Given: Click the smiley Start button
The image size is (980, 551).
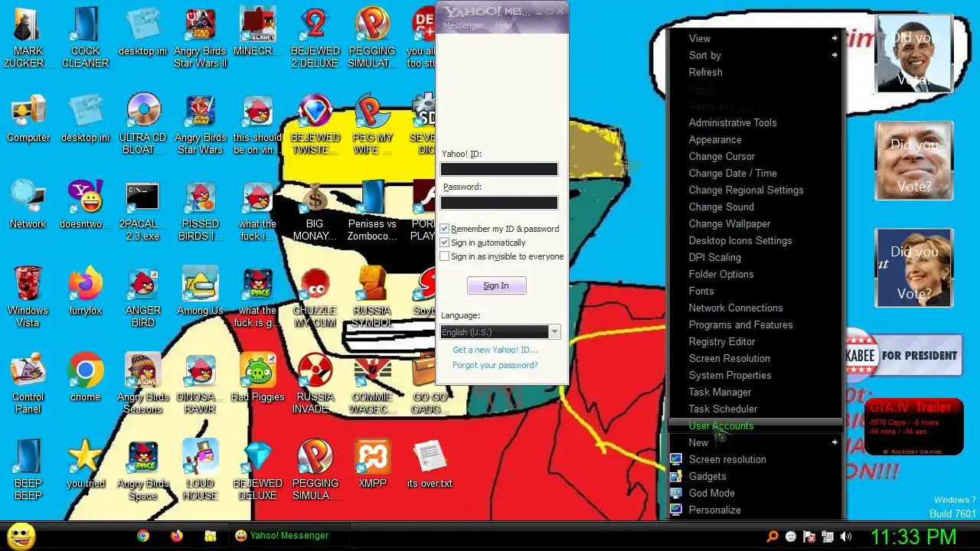Looking at the screenshot, I should (21, 536).
